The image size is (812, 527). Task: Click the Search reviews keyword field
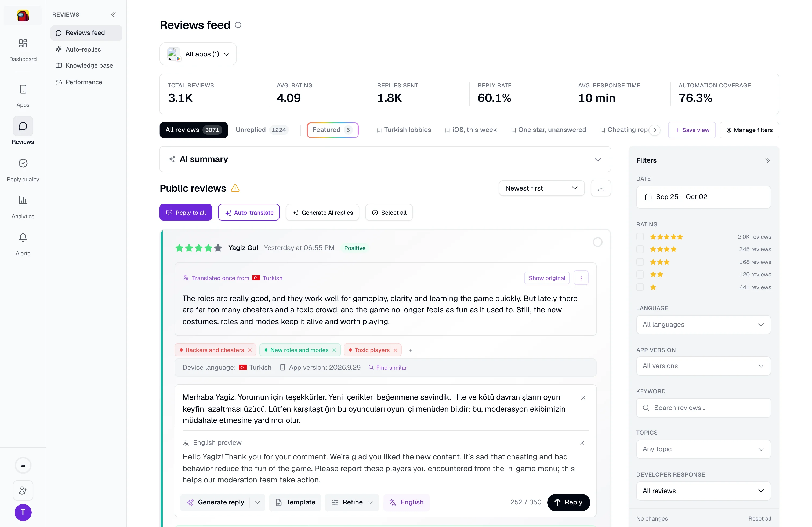click(704, 408)
